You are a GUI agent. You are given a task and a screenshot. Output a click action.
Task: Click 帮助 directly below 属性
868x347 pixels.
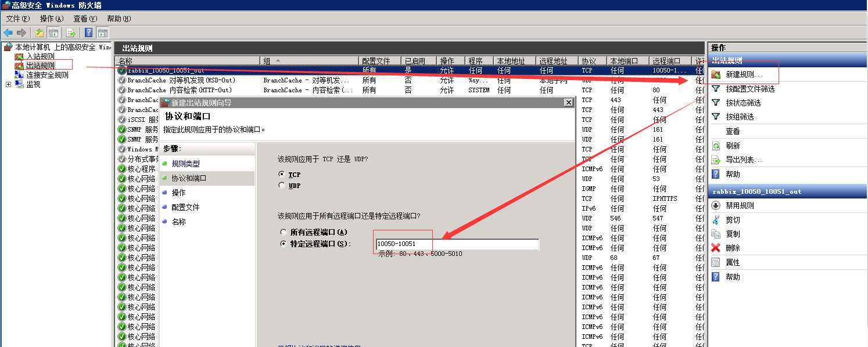pyautogui.click(x=733, y=277)
